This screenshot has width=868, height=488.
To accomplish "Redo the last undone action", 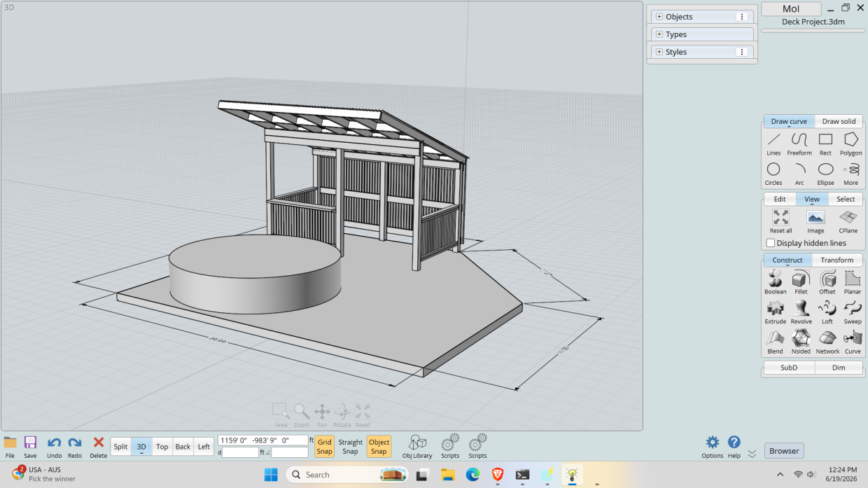I will [75, 446].
